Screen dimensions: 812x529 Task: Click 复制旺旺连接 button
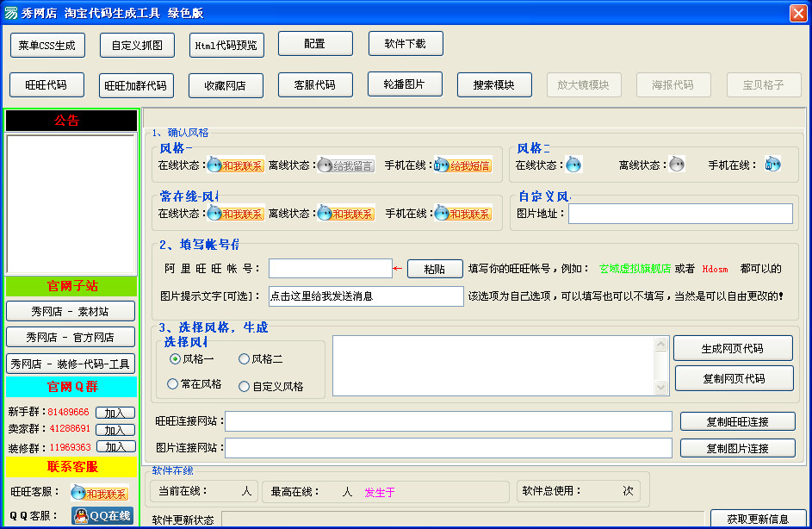[737, 422]
